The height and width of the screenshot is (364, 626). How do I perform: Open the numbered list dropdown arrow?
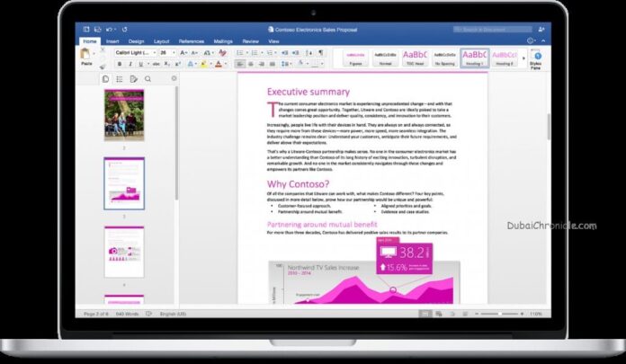tap(262, 53)
